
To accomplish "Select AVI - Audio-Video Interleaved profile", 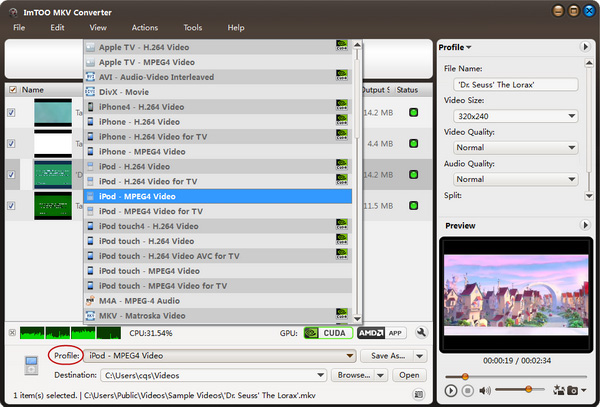I will point(218,77).
